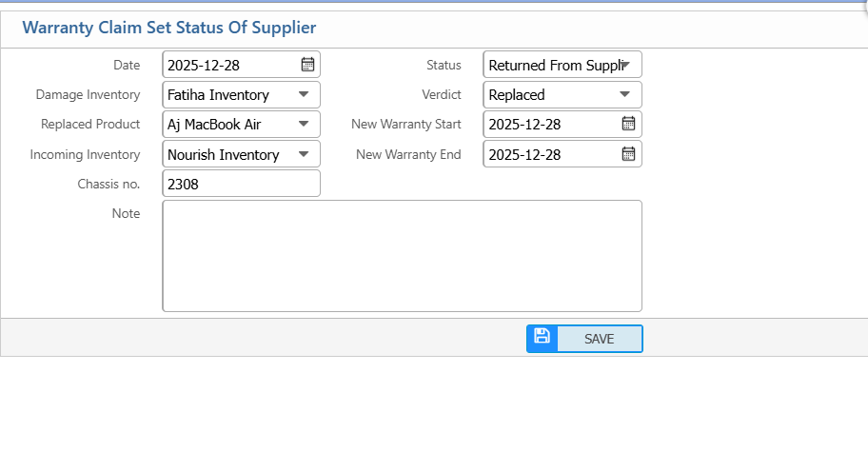Open the calendar picker for Date
The image size is (868, 471).
pos(307,65)
